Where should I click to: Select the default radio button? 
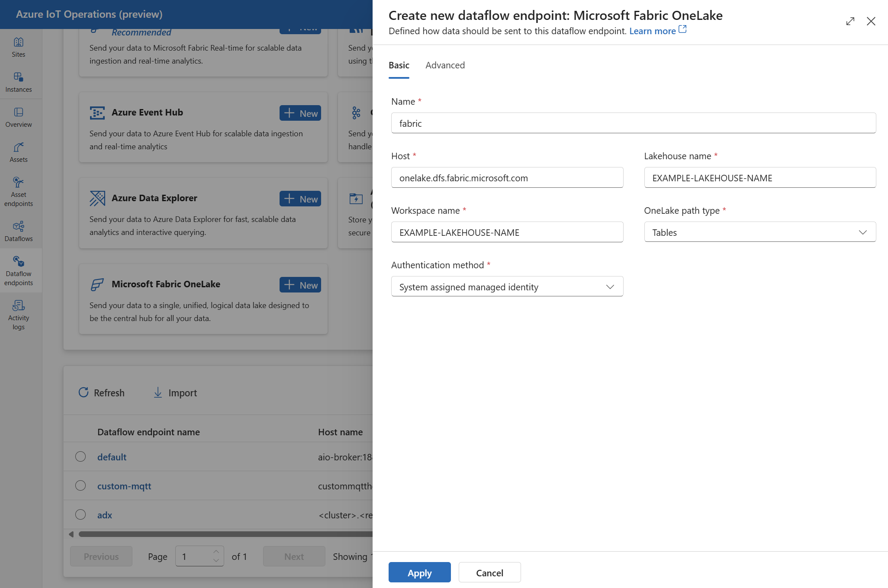(80, 456)
